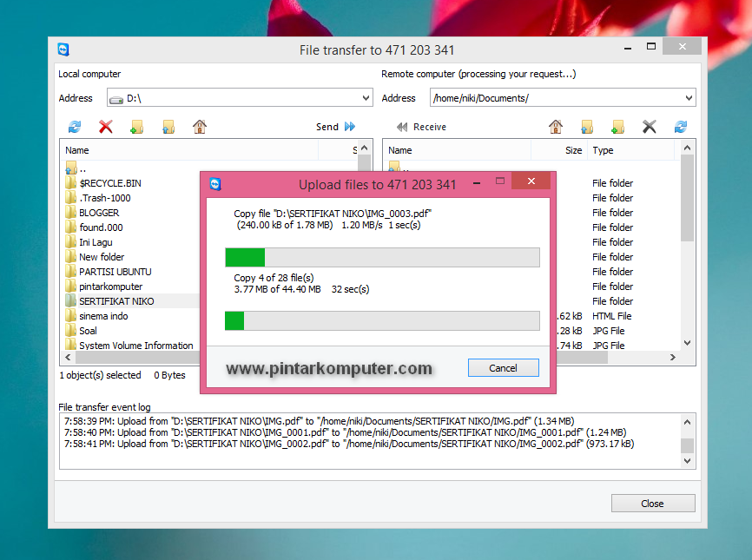
Task: Sort the remote list by the Size column
Action: (x=559, y=150)
